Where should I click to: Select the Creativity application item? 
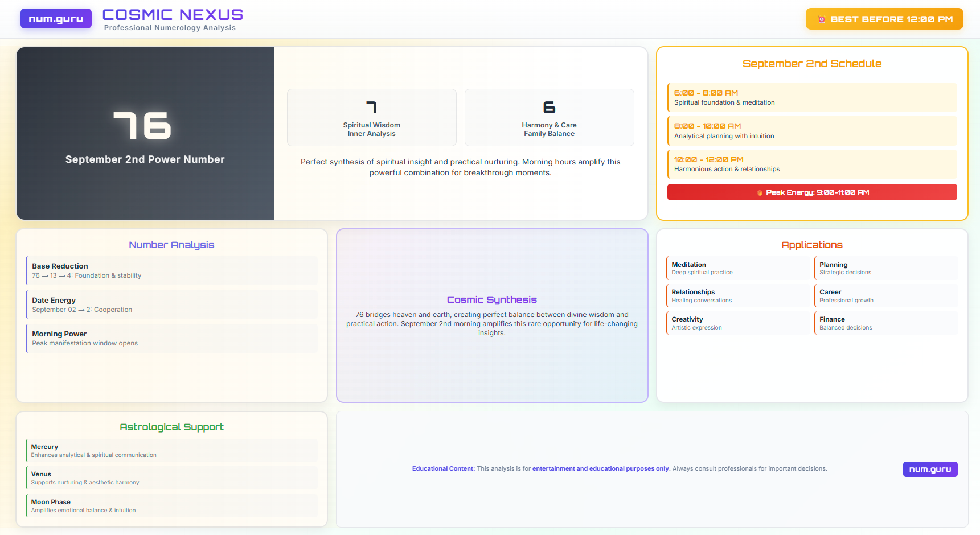[739, 323]
